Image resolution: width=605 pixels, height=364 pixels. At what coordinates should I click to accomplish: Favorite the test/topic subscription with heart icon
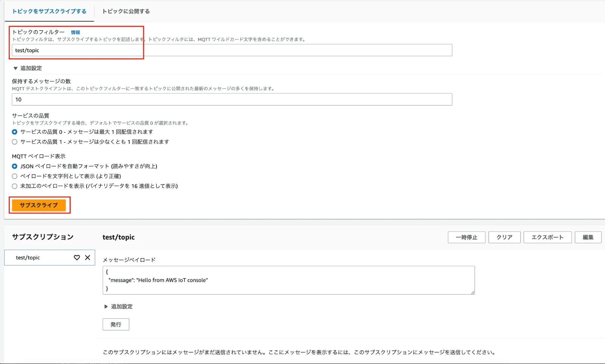point(77,258)
